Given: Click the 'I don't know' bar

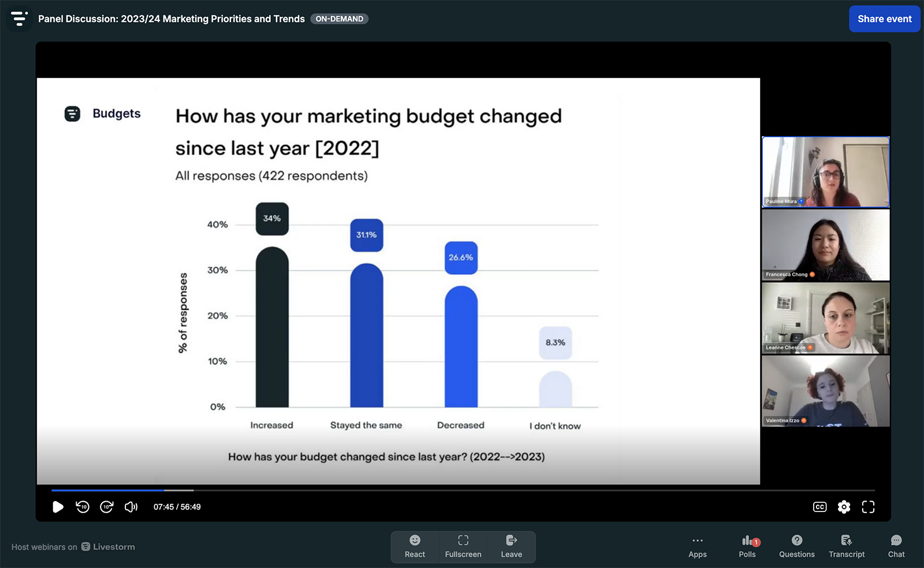Looking at the screenshot, I should pyautogui.click(x=556, y=389).
